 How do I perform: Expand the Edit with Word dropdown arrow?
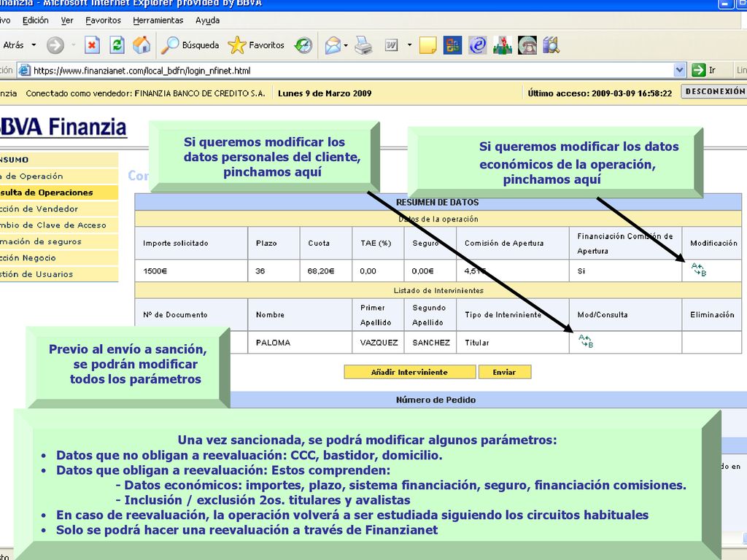[x=409, y=45]
